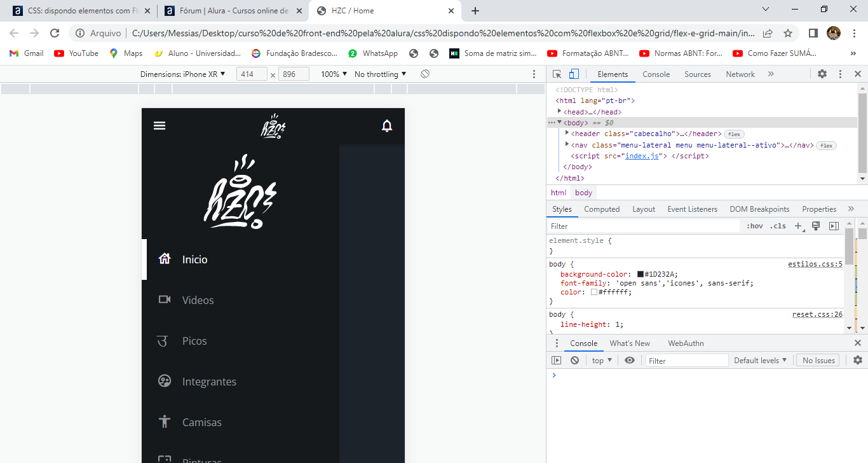Create a live expression with eye icon

(x=630, y=360)
